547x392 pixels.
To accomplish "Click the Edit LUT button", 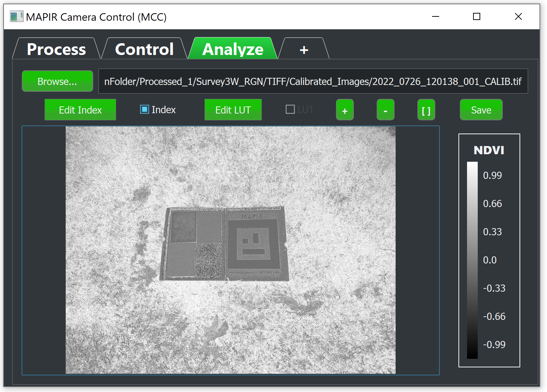I will 233,110.
